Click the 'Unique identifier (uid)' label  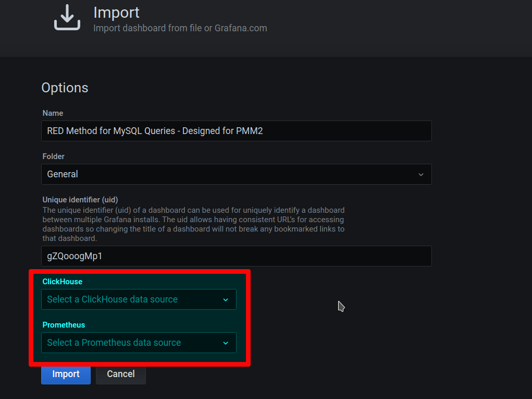click(80, 200)
